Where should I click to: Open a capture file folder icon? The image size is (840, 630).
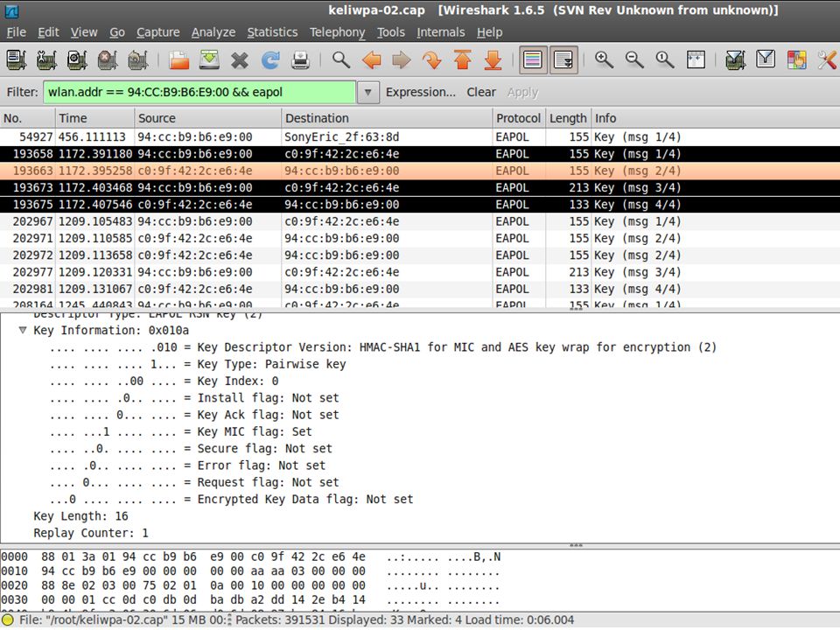click(178, 59)
